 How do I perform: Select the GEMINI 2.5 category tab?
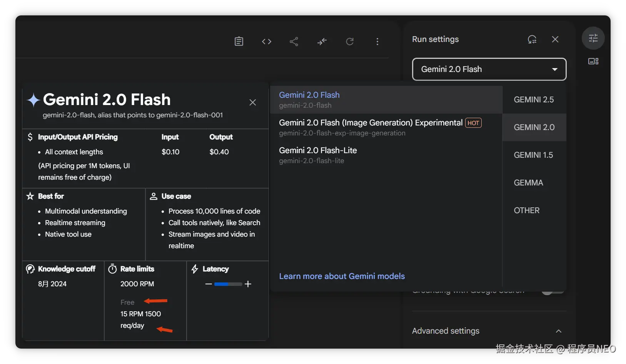[534, 100]
